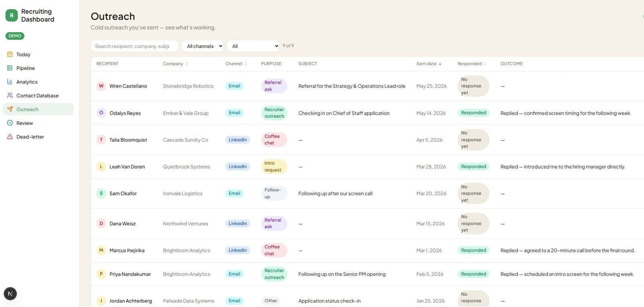This screenshot has height=307, width=644.
Task: Click Sam Okafor's S avatar
Action: pyautogui.click(x=101, y=193)
